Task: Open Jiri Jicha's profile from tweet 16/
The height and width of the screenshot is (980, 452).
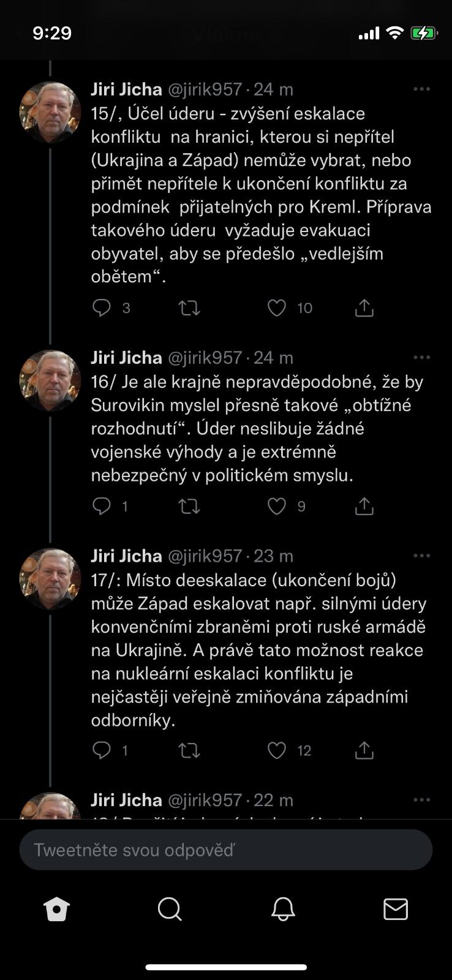Action: pyautogui.click(x=50, y=381)
